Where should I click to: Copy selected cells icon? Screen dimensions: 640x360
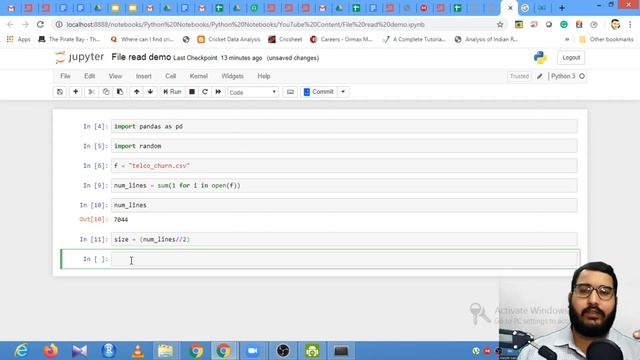[106, 92]
